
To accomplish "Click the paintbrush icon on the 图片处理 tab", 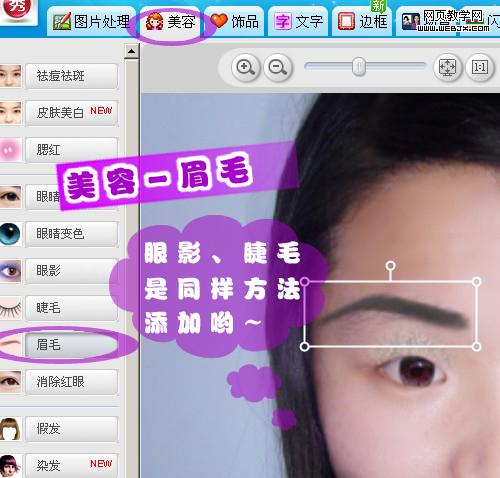I will 62,21.
